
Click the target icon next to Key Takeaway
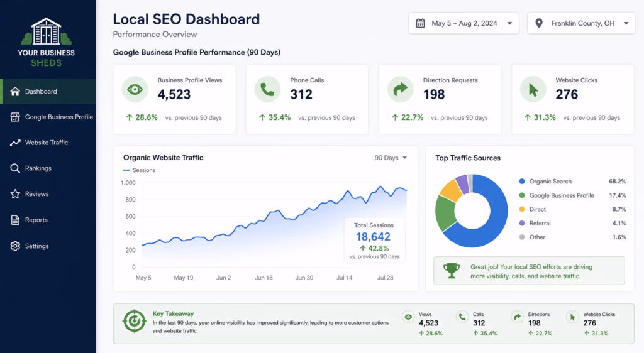click(x=135, y=321)
